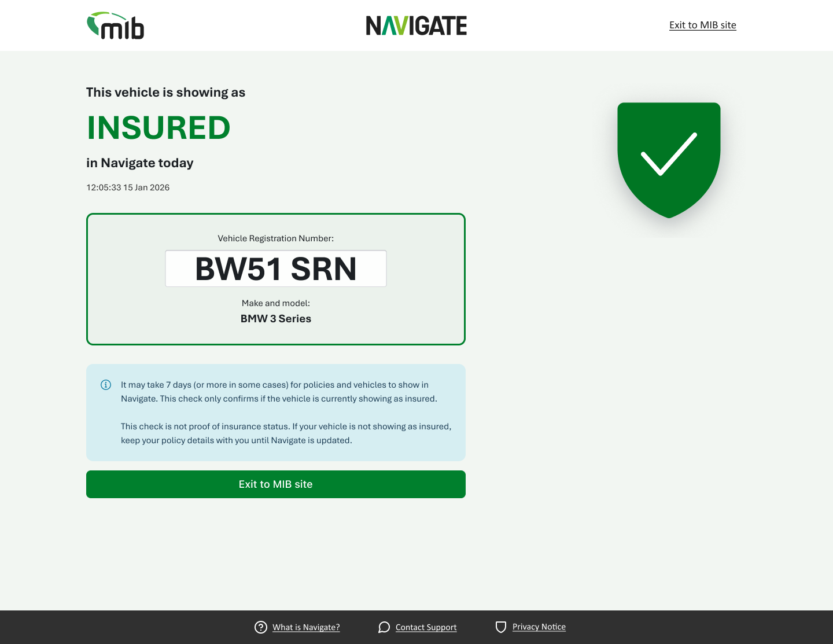The height and width of the screenshot is (644, 833).
Task: Click the BW51 SRN registration plate
Action: [x=276, y=268]
